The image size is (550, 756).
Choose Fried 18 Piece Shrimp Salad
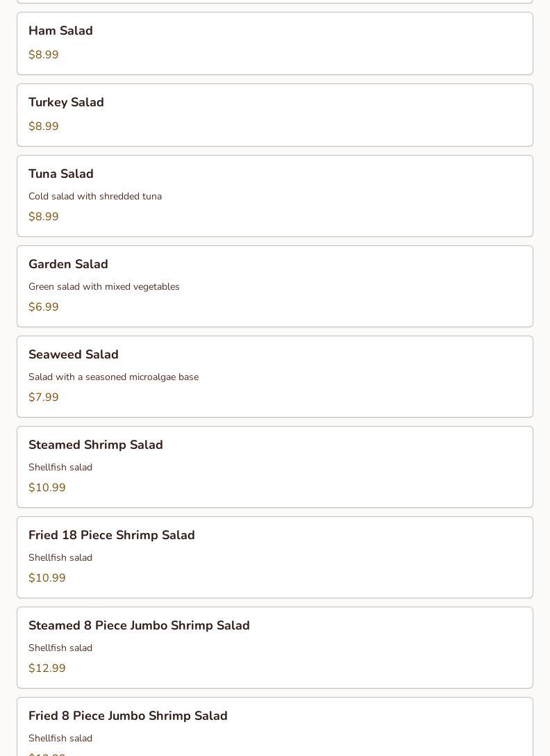coord(112,535)
